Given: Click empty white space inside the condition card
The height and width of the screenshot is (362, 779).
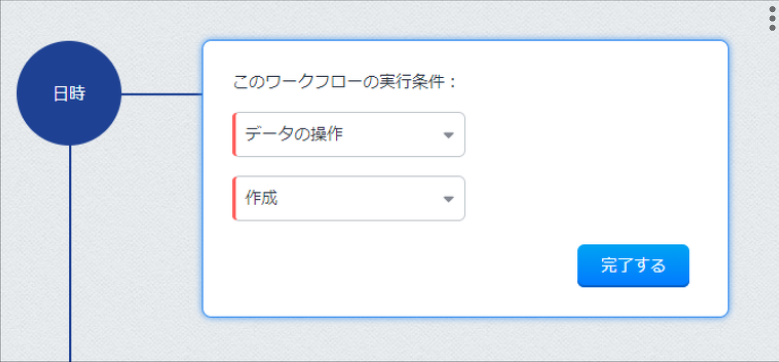Looking at the screenshot, I should pos(591,149).
